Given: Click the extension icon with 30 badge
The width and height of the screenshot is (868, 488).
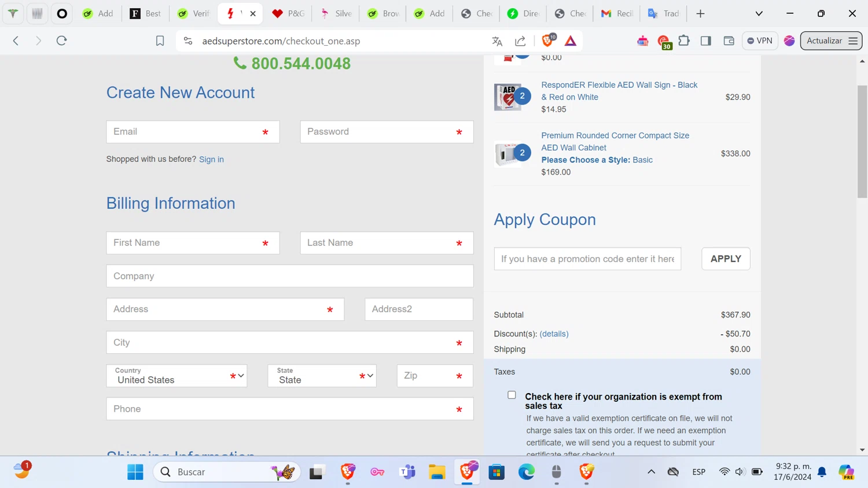Looking at the screenshot, I should pos(664,42).
